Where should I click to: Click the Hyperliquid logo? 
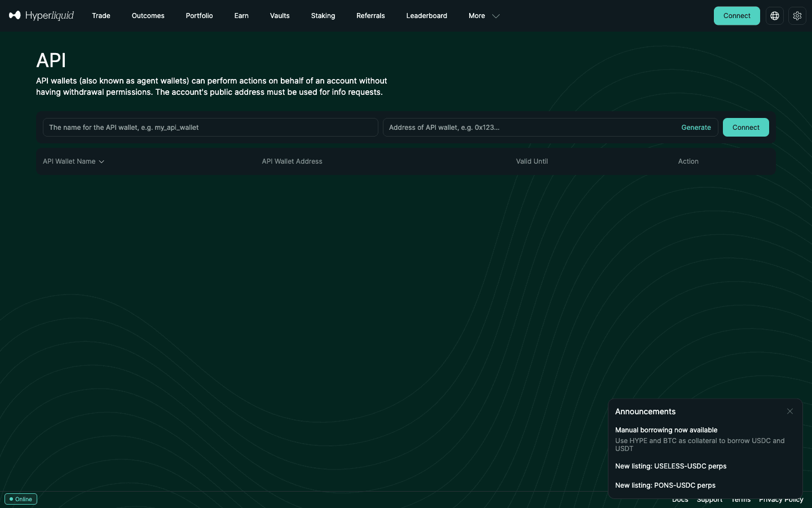(x=42, y=15)
